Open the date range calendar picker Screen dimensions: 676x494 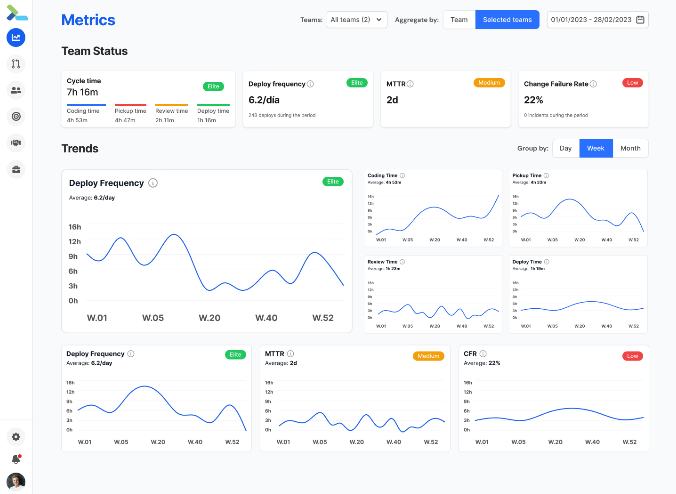[x=641, y=19]
